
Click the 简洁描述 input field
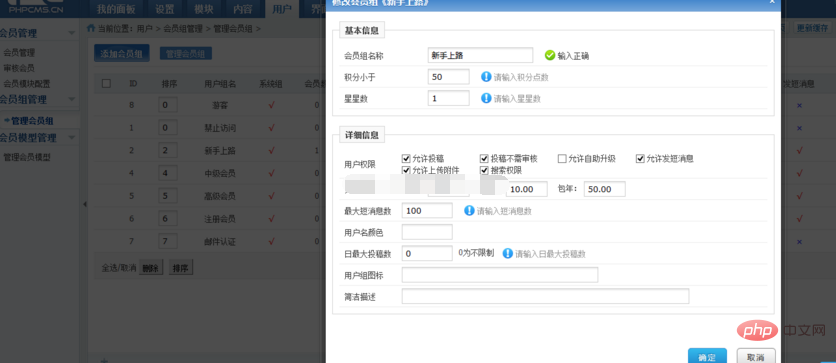(545, 296)
